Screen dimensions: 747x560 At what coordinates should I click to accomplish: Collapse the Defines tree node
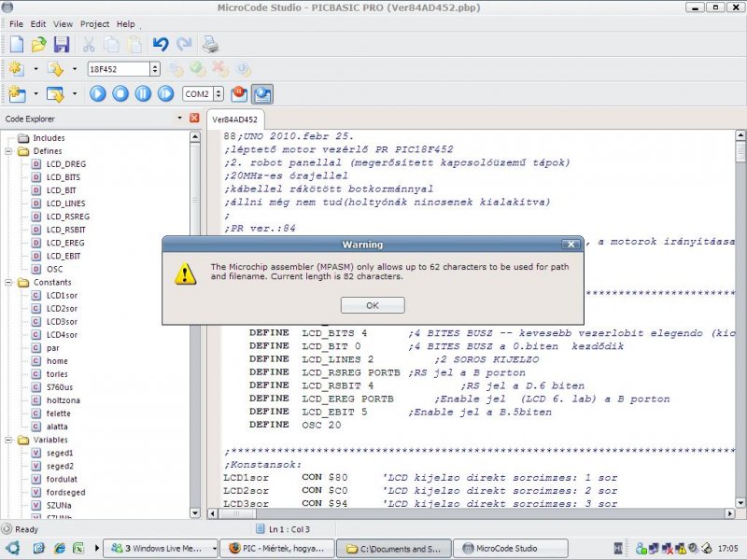(8, 151)
